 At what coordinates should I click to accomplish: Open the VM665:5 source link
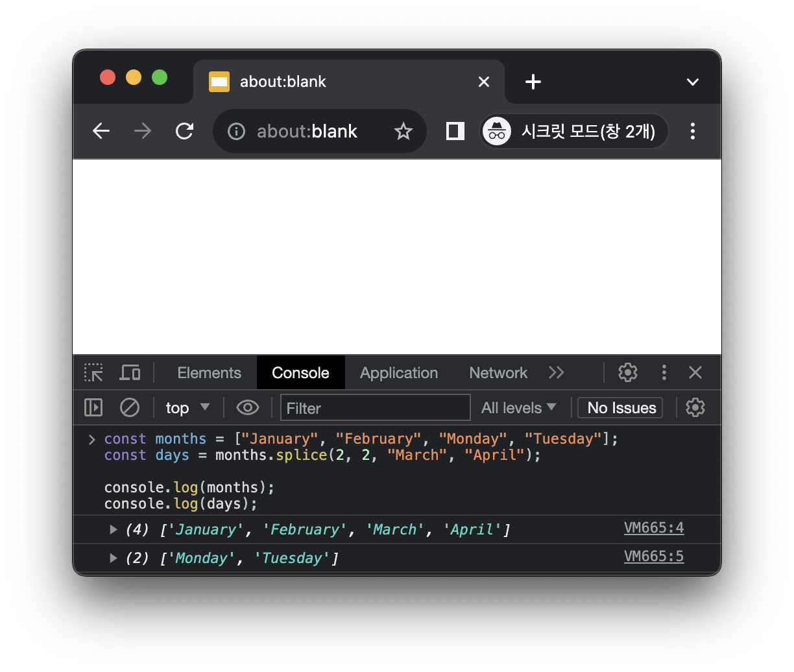click(x=654, y=557)
